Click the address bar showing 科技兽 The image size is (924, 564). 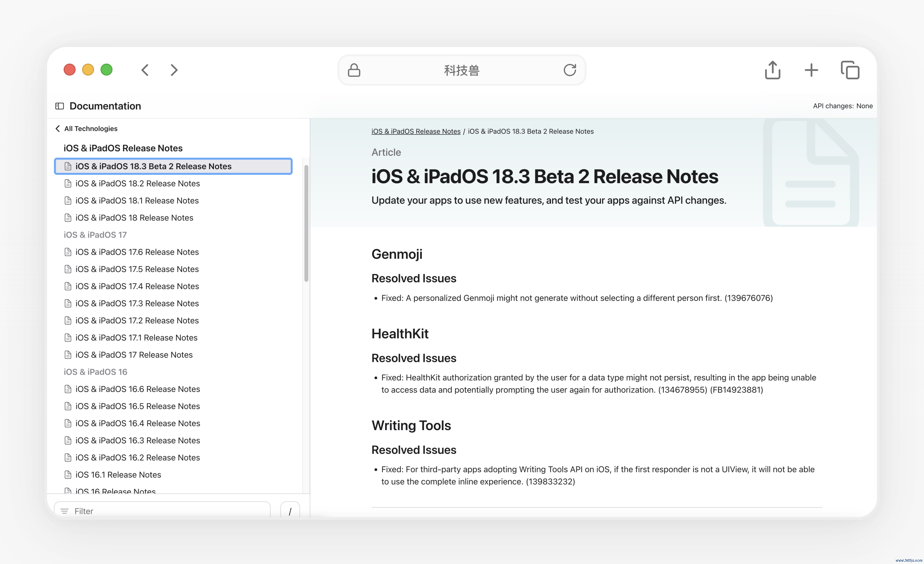(x=462, y=70)
